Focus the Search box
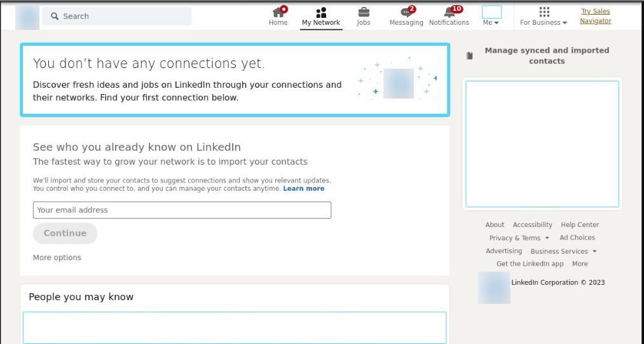The width and height of the screenshot is (644, 344). (116, 16)
